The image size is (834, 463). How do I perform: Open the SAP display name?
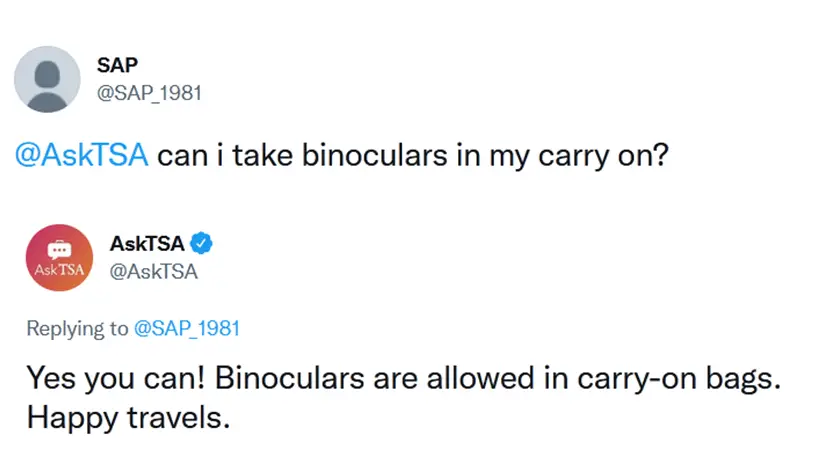pos(117,65)
